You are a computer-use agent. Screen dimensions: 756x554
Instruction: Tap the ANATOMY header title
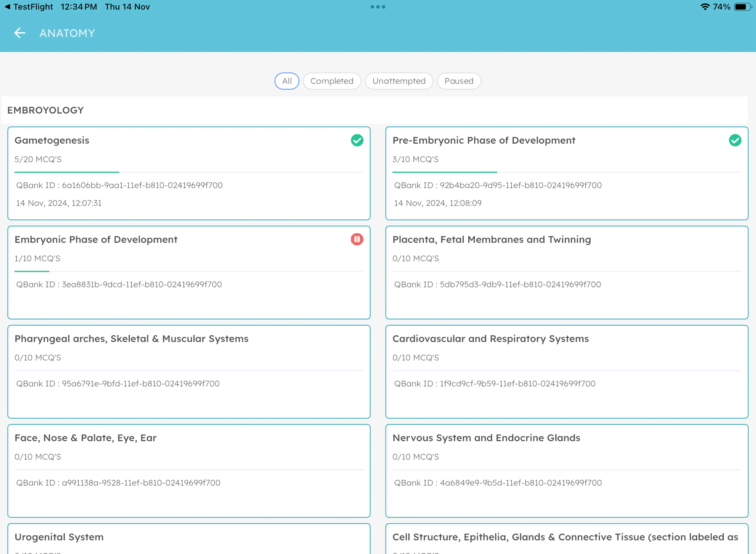click(67, 33)
